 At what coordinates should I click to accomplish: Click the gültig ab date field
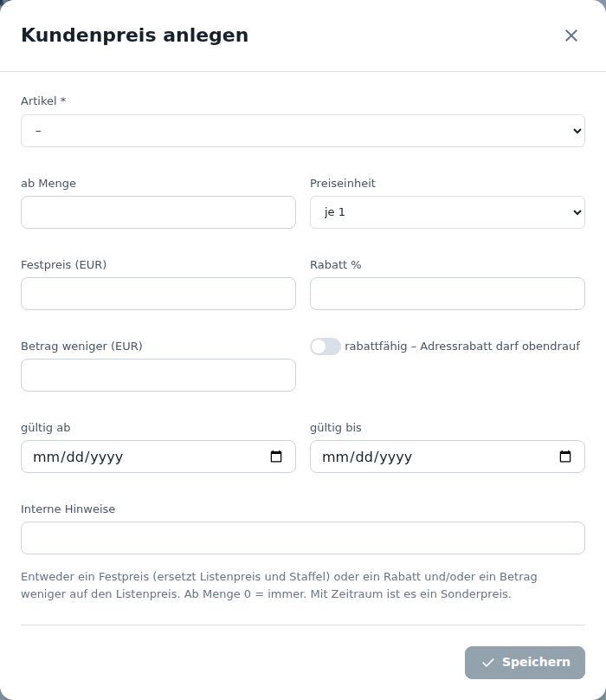point(158,457)
